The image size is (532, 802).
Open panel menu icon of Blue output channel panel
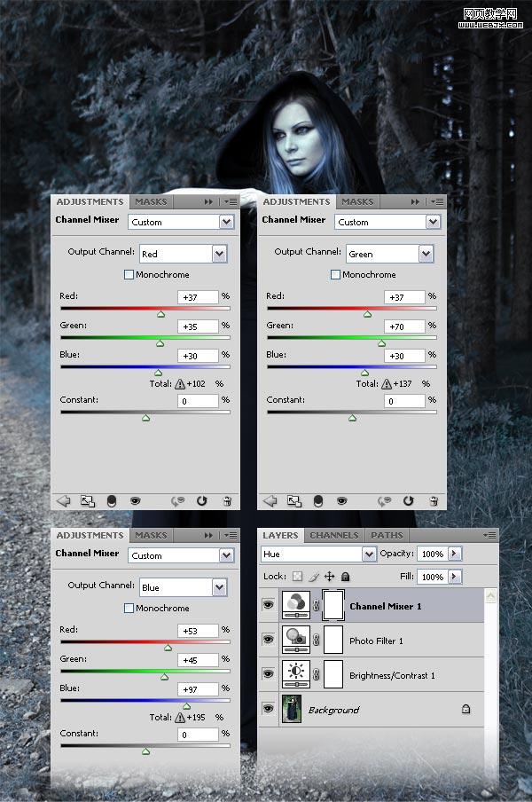(x=231, y=536)
